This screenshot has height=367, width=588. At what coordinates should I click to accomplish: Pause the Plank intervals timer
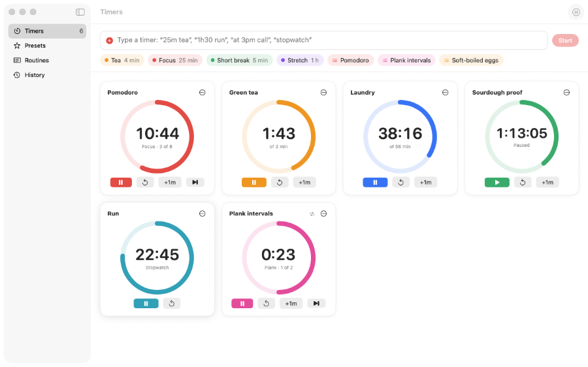[x=242, y=304]
